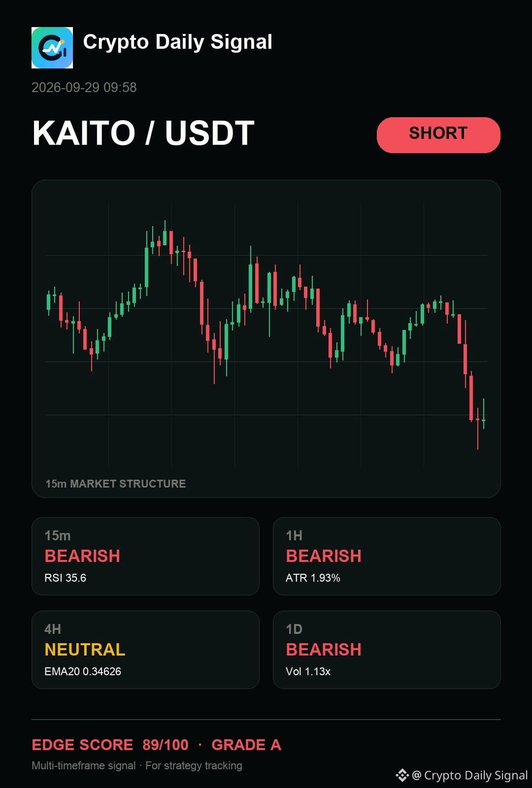Viewport: 532px width, 788px height.
Task: Open the 15m BEARISH timeframe card
Action: [x=145, y=556]
